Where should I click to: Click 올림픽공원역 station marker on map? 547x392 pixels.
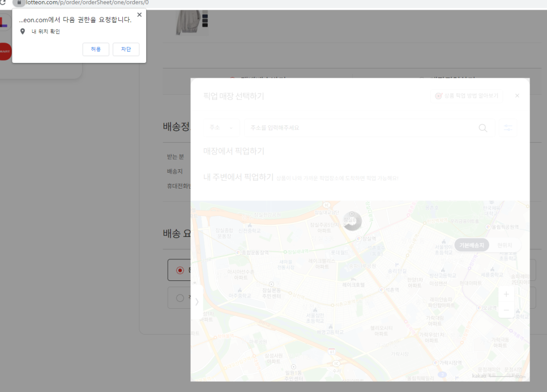pos(488,227)
